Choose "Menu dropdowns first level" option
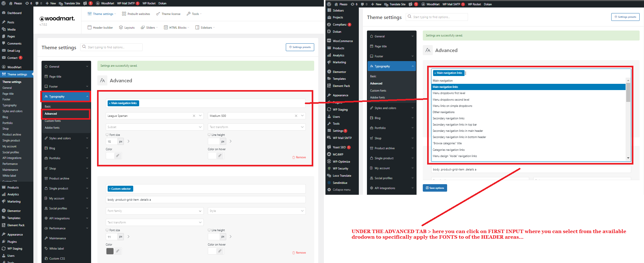The image size is (644, 263). [529, 93]
